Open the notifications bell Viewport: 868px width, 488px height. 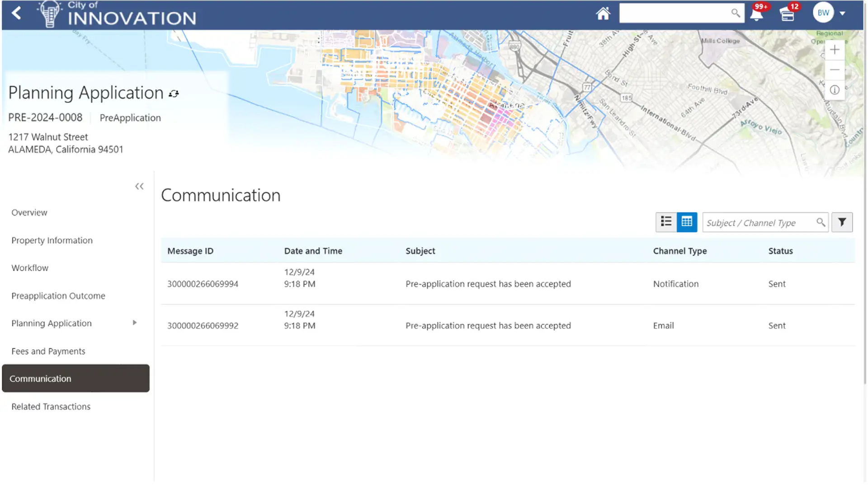756,14
